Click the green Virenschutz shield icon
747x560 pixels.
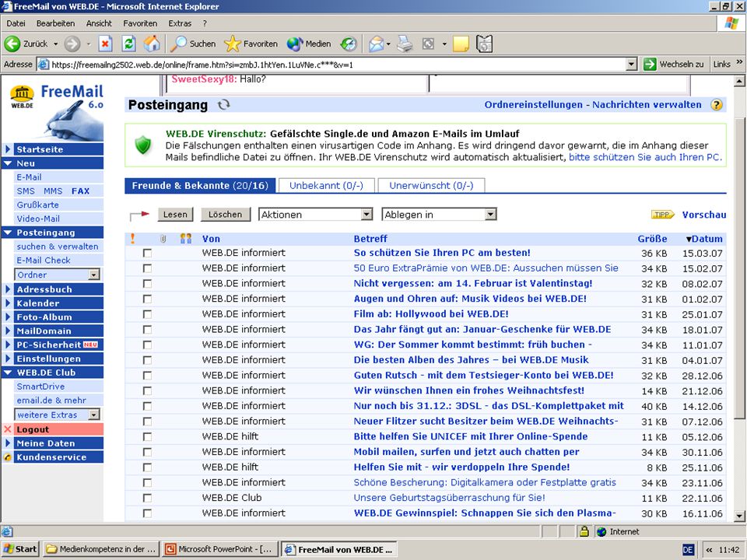pyautogui.click(x=143, y=145)
